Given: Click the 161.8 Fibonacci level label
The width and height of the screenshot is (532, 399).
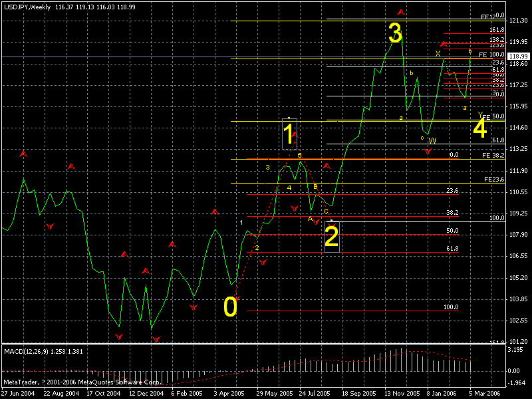Looking at the screenshot, I should point(497,30).
